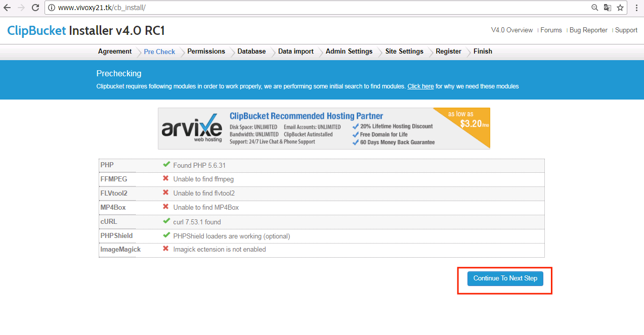The height and width of the screenshot is (335, 644).
Task: Click the MP4Box row label
Action: (x=113, y=207)
